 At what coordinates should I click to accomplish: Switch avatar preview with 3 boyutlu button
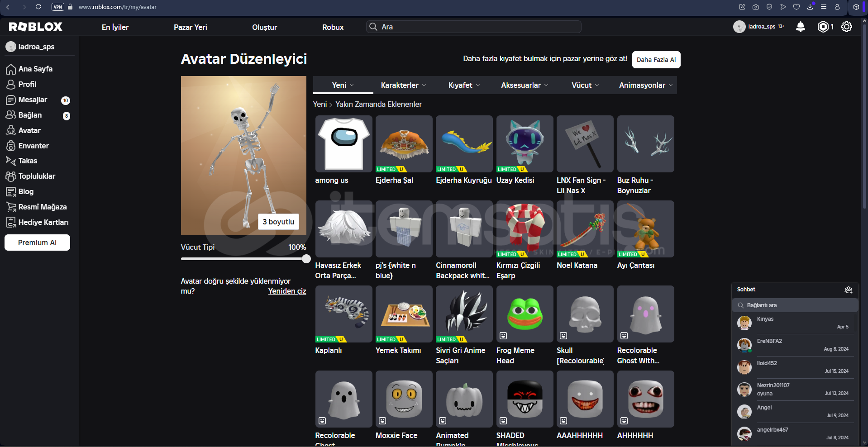(x=278, y=222)
